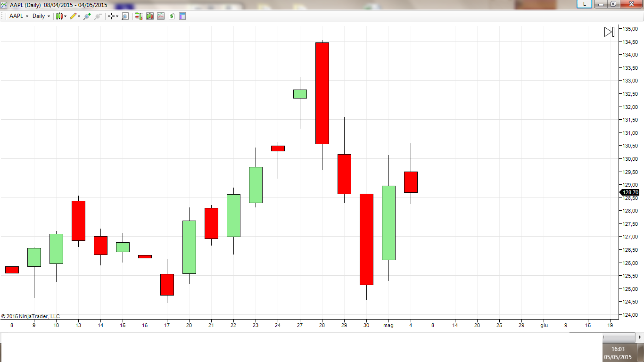
Task: Click the Show Desktop strip beside the clock
Action: tap(641, 353)
